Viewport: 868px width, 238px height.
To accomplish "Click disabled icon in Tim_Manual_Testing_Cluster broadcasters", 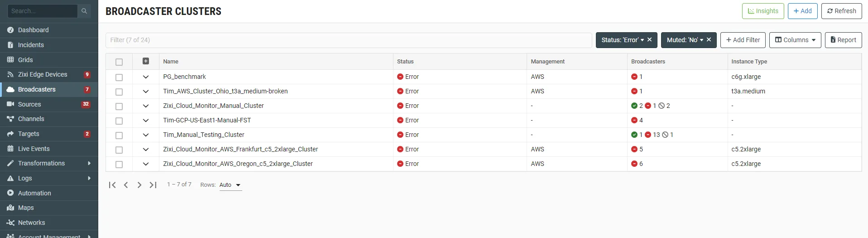I will coord(665,135).
